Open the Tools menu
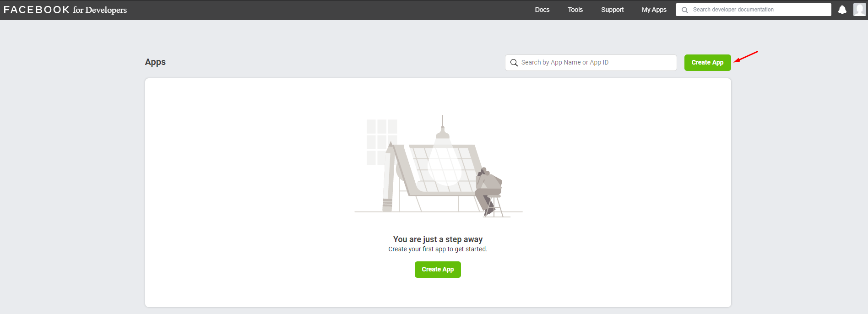868x314 pixels. pyautogui.click(x=575, y=10)
